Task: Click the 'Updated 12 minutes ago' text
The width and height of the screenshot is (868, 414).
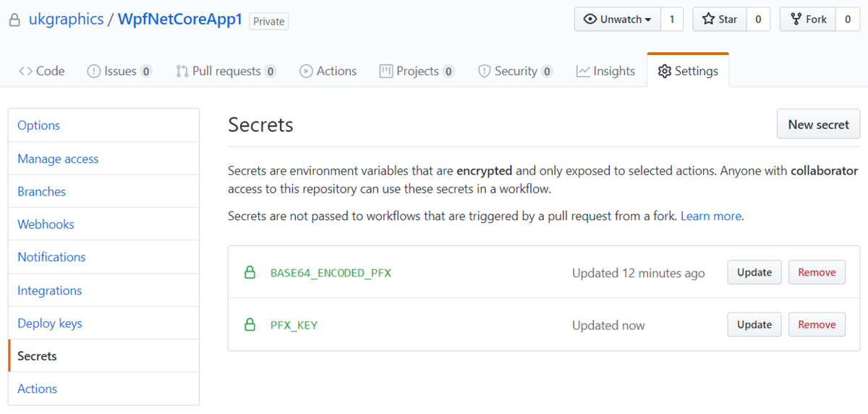Action: tap(638, 273)
